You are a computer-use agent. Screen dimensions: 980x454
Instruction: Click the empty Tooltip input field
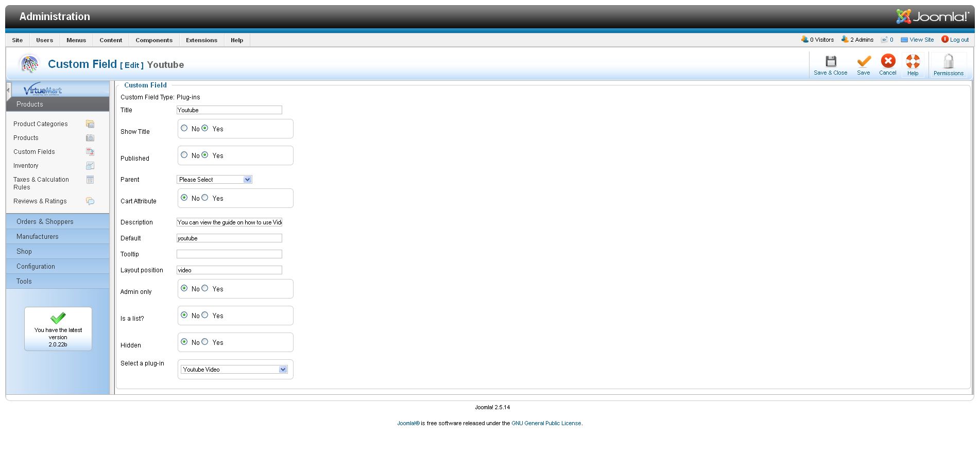229,254
